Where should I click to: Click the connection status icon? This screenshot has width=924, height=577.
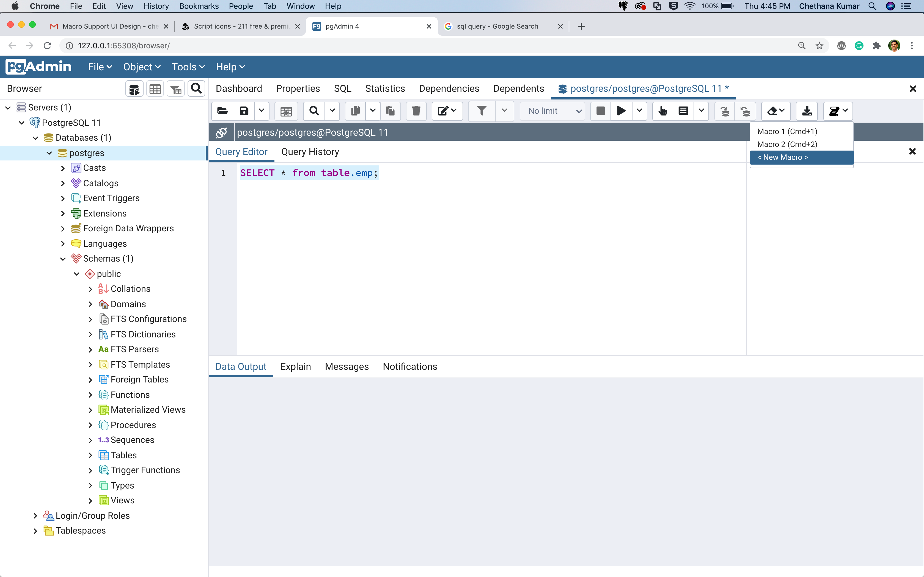pyautogui.click(x=221, y=132)
